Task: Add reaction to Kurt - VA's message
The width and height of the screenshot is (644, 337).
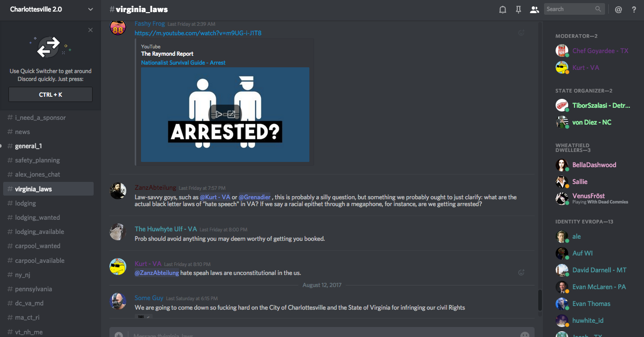Action: [x=521, y=272]
